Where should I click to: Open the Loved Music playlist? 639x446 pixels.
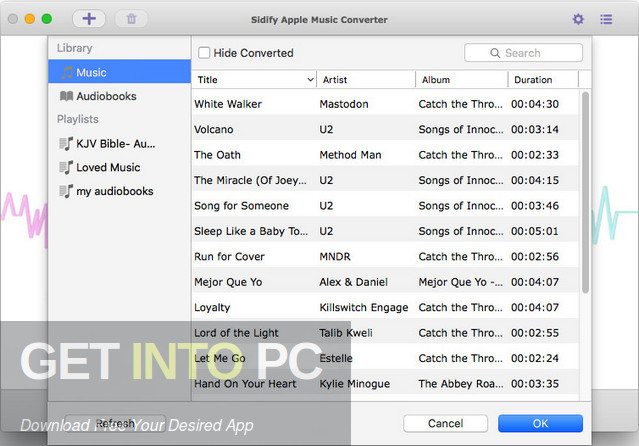[119, 167]
